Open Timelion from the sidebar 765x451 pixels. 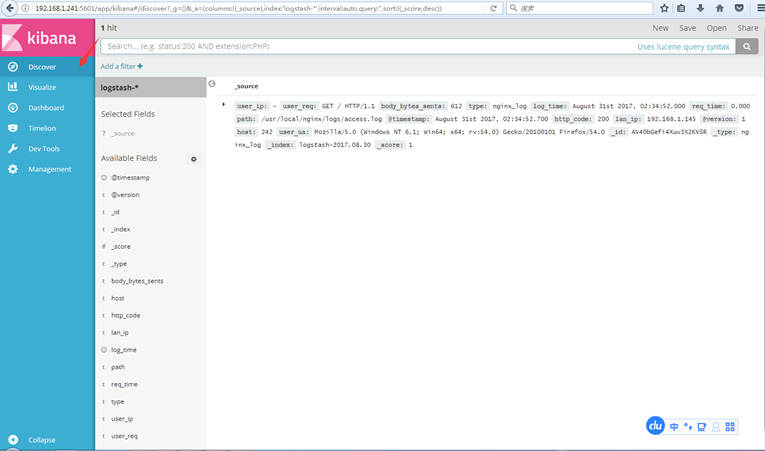click(x=47, y=128)
